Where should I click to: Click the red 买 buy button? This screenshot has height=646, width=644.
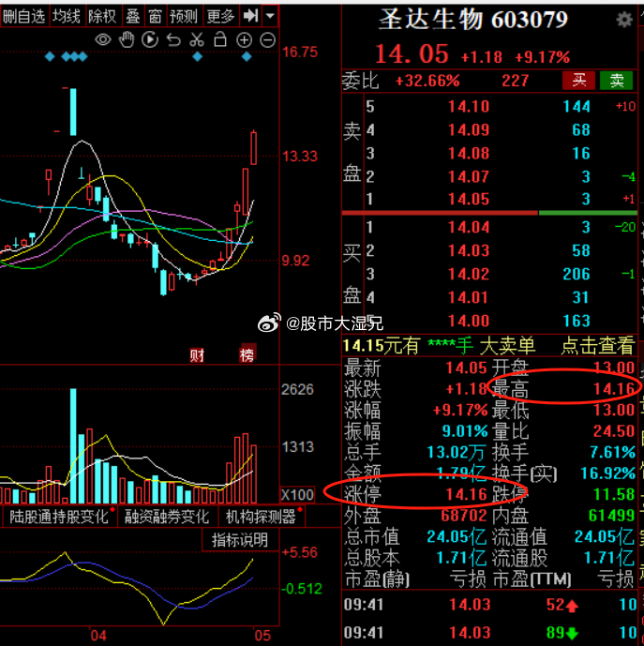coord(578,81)
